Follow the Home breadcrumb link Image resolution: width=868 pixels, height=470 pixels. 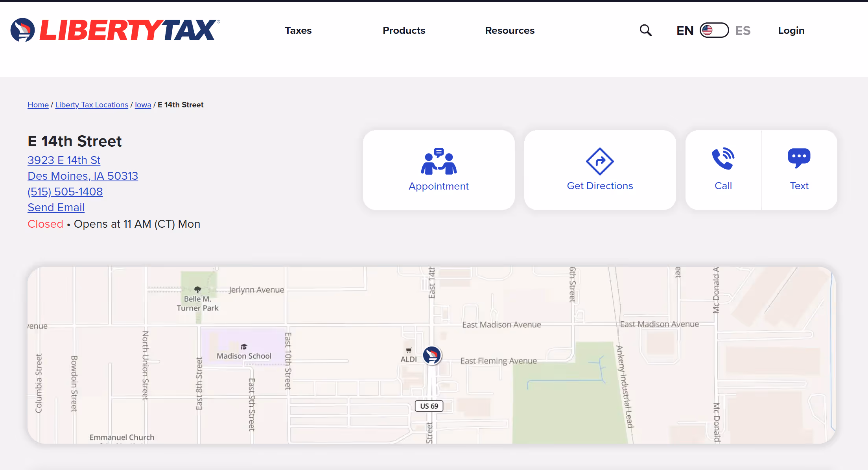pos(38,105)
